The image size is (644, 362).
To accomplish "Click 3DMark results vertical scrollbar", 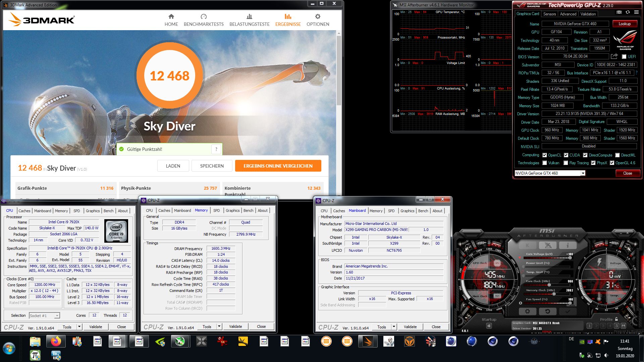I will 339,70.
